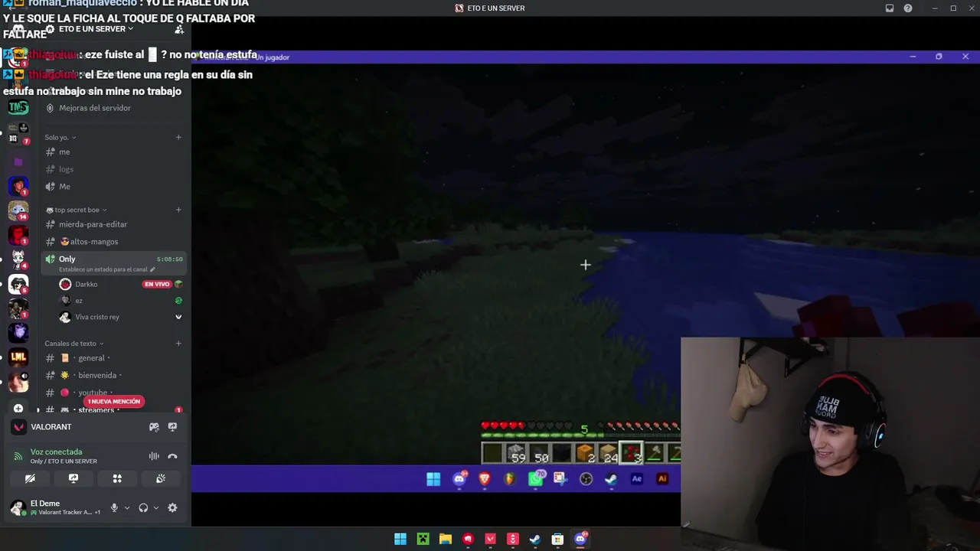The image size is (980, 551).
Task: Expand the purple server folder icon
Action: tap(18, 161)
